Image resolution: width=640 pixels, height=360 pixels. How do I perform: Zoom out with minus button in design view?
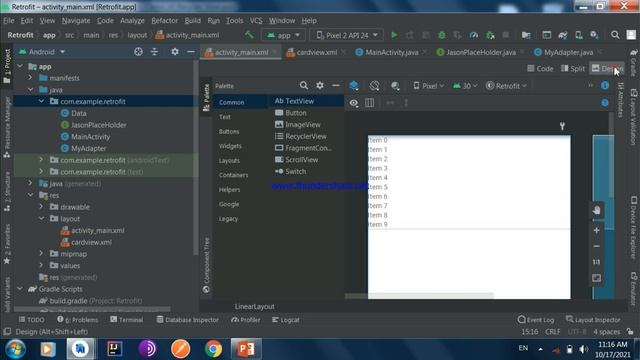pos(596,246)
